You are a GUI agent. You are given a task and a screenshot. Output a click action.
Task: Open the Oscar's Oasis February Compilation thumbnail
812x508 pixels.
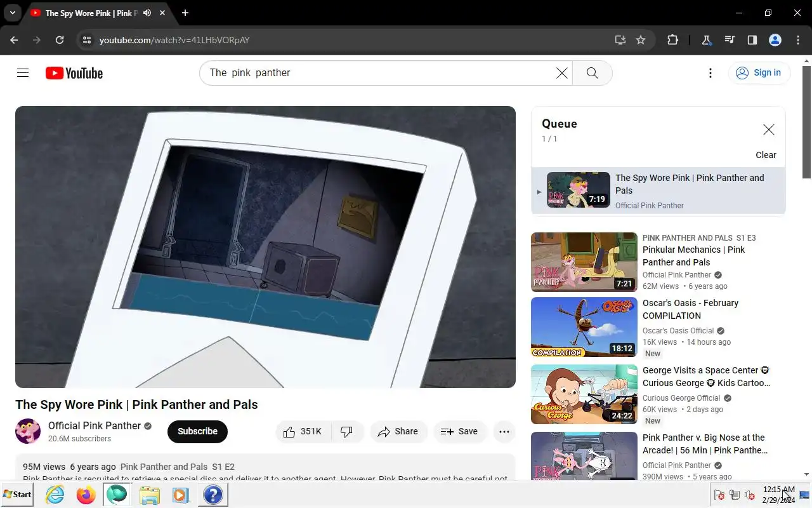coord(584,327)
